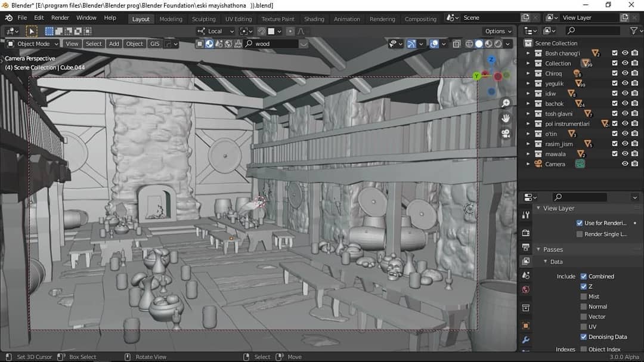Exclude the bachok collection checkbox
The height and width of the screenshot is (362, 644).
615,104
